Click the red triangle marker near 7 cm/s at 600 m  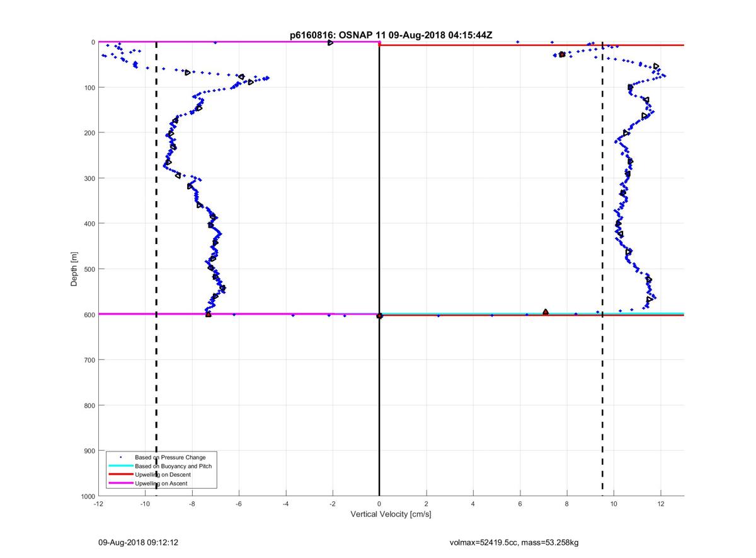[x=546, y=312]
